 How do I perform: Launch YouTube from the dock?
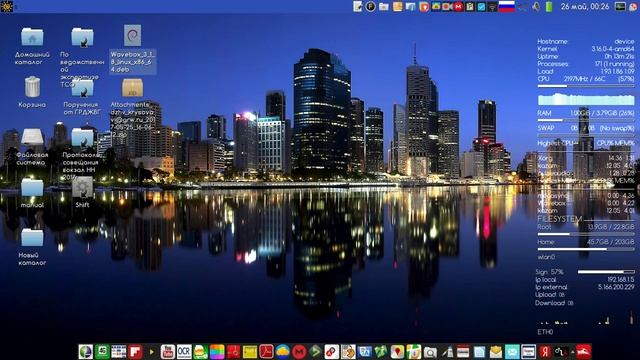[x=167, y=352]
